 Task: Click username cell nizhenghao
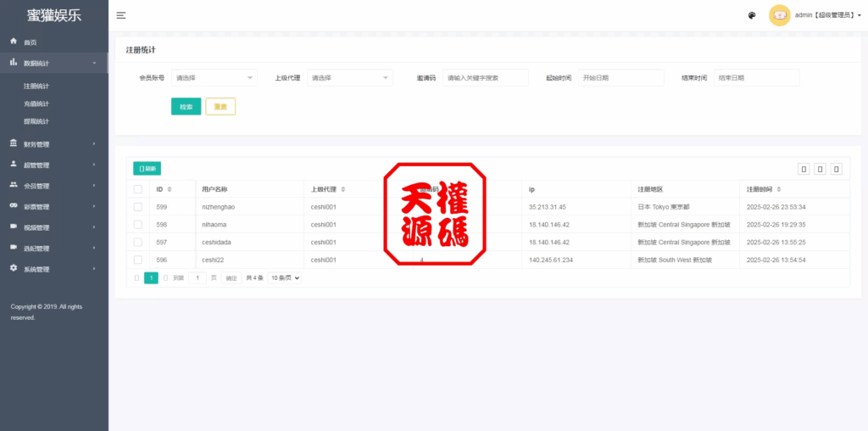(219, 207)
